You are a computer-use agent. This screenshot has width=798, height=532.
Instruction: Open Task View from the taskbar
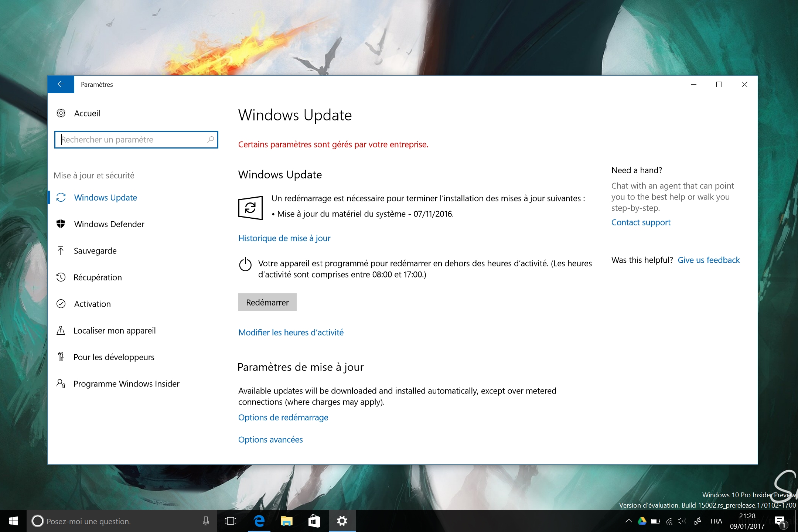[x=231, y=521]
